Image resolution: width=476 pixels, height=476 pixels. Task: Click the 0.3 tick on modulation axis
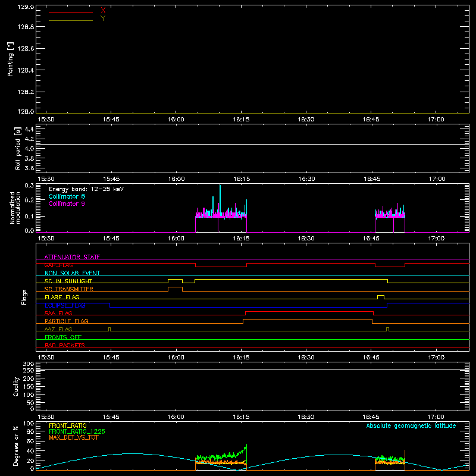coord(29,186)
